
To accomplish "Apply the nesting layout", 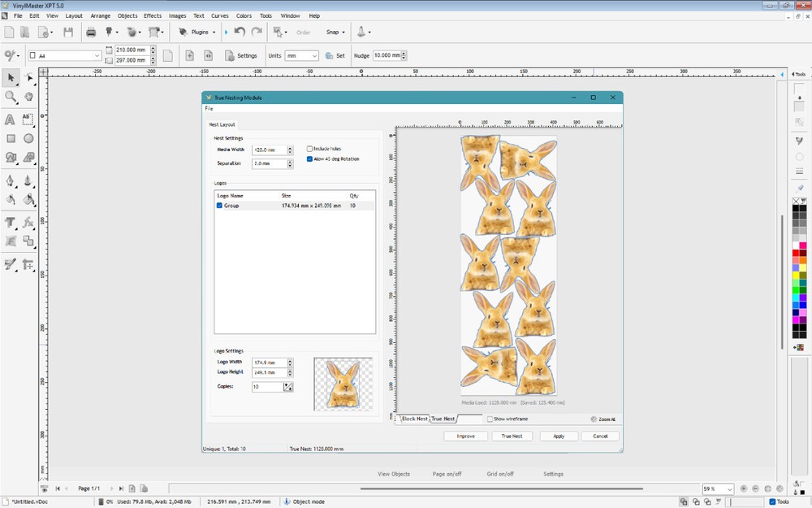I will tap(558, 436).
